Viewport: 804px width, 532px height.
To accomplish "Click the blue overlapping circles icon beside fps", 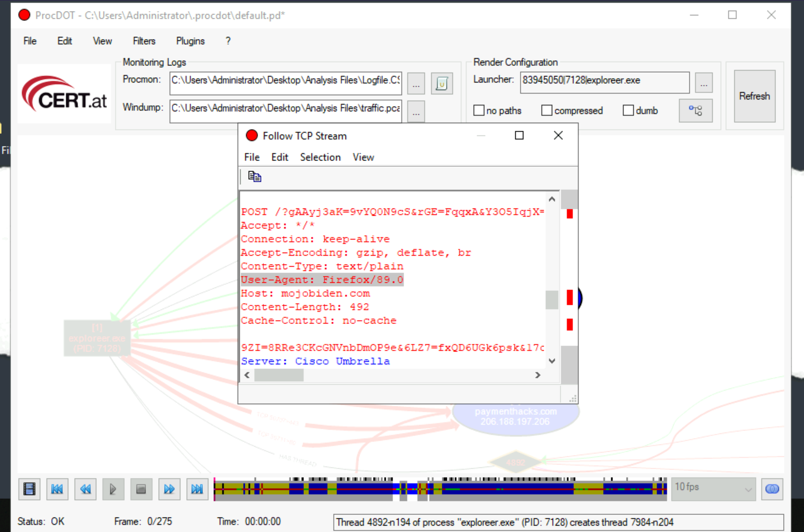I will [x=772, y=489].
